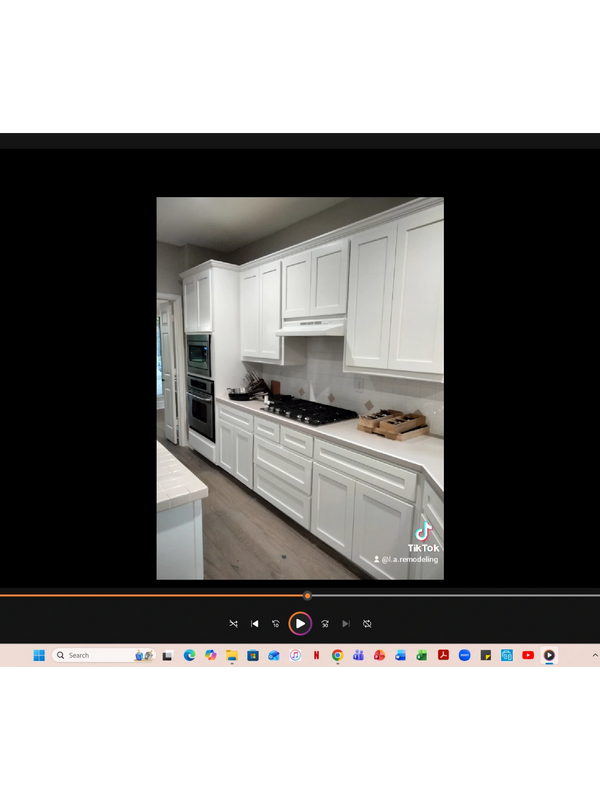The width and height of the screenshot is (600, 800).
Task: Click the seek bar position handle
Action: tap(307, 595)
